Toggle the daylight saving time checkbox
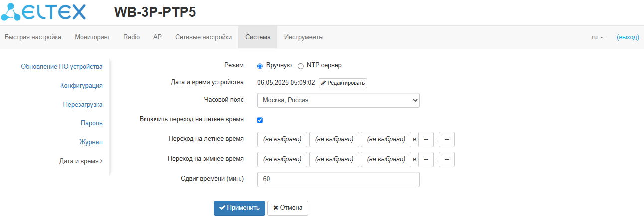 (x=260, y=120)
